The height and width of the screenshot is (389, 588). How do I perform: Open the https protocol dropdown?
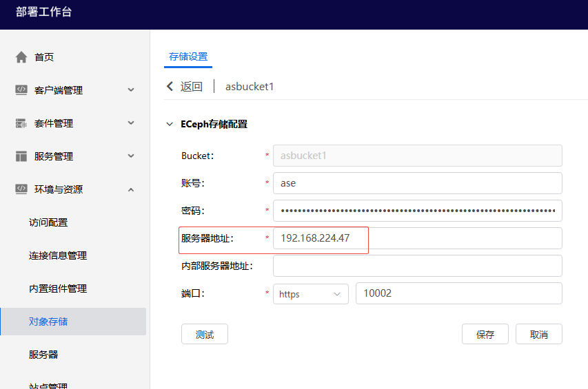[x=311, y=294]
